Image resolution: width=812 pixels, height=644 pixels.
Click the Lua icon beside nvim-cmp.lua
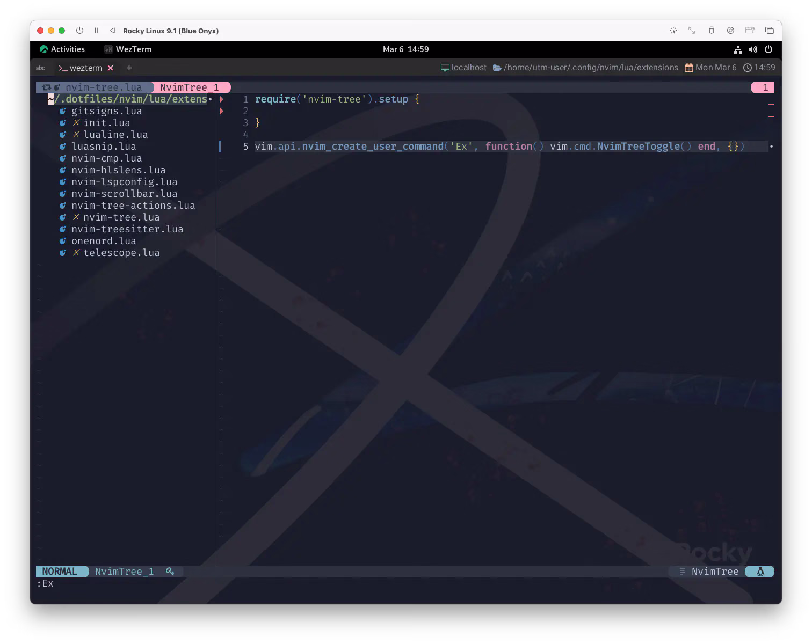[x=63, y=158]
